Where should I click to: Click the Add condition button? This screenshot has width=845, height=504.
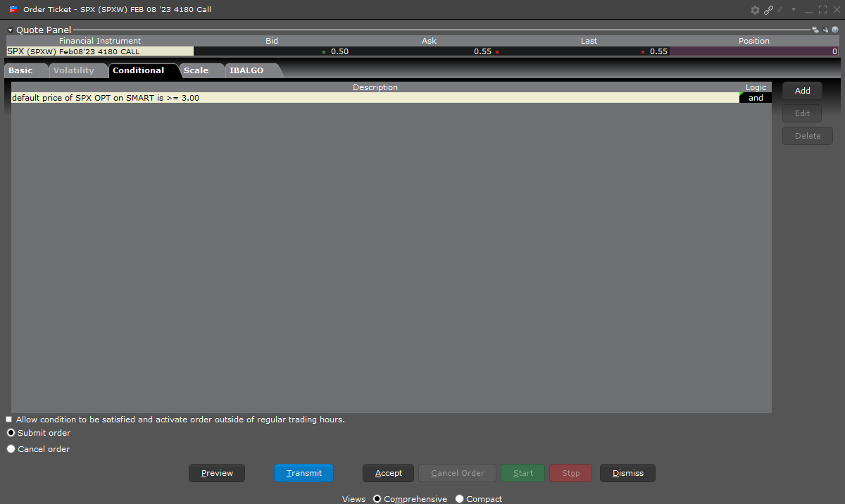(x=802, y=91)
